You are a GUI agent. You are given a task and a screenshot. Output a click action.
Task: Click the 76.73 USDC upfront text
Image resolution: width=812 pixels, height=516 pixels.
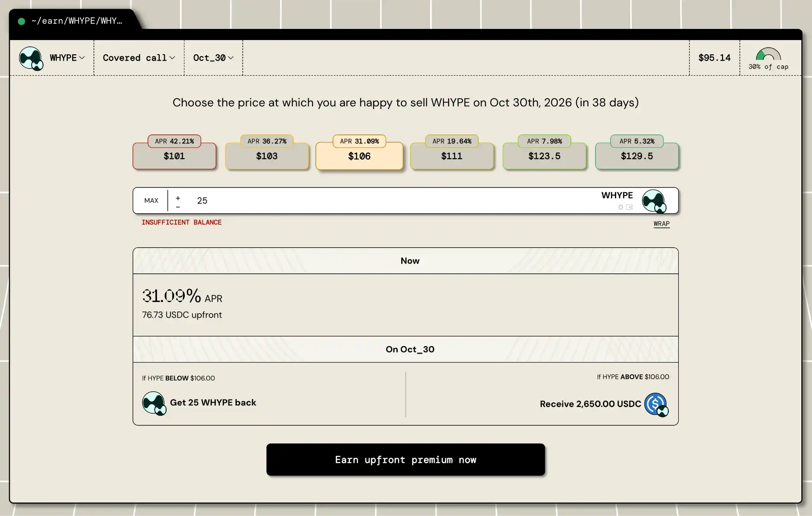click(182, 315)
